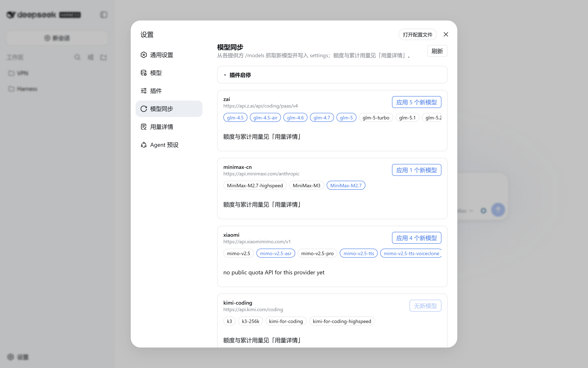
Task: Apply 5 new models for zai
Action: [x=416, y=102]
